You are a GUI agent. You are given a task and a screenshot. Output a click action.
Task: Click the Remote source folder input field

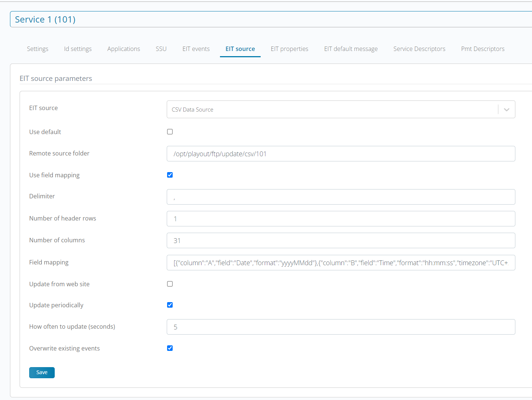pos(340,154)
